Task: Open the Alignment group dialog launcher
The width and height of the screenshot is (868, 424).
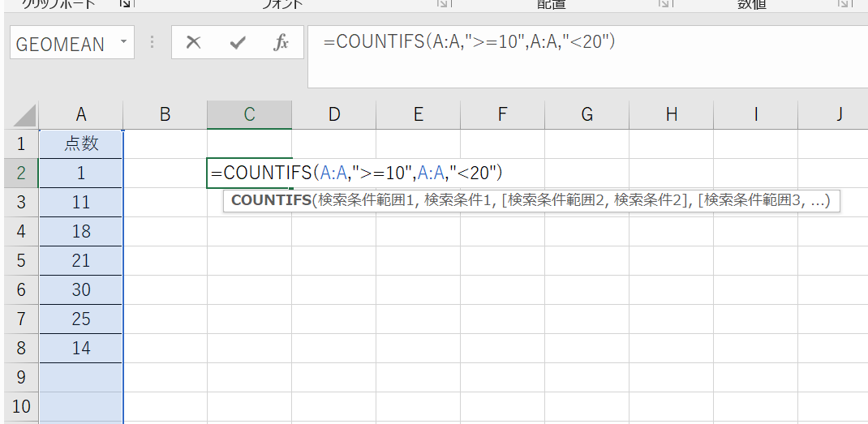Action: tap(664, 5)
